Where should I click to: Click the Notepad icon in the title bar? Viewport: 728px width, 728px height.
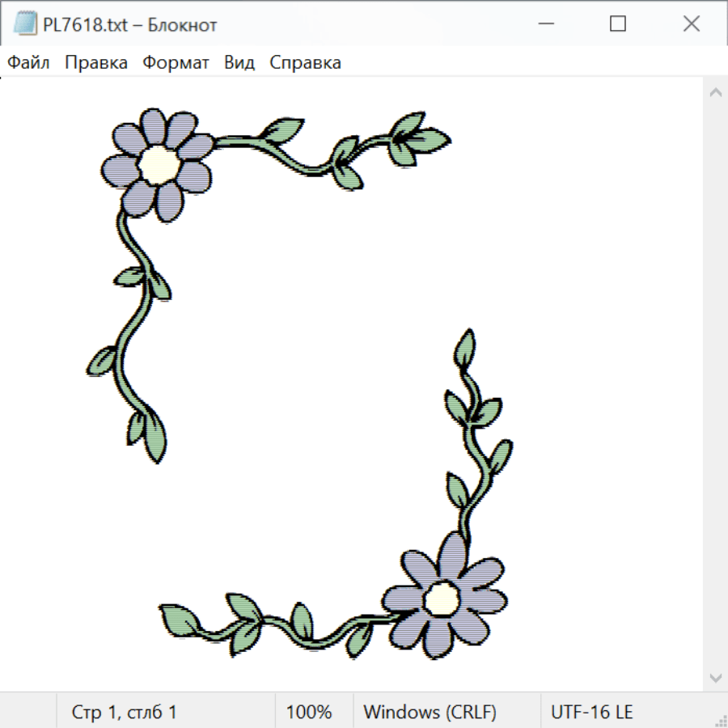coord(25,24)
